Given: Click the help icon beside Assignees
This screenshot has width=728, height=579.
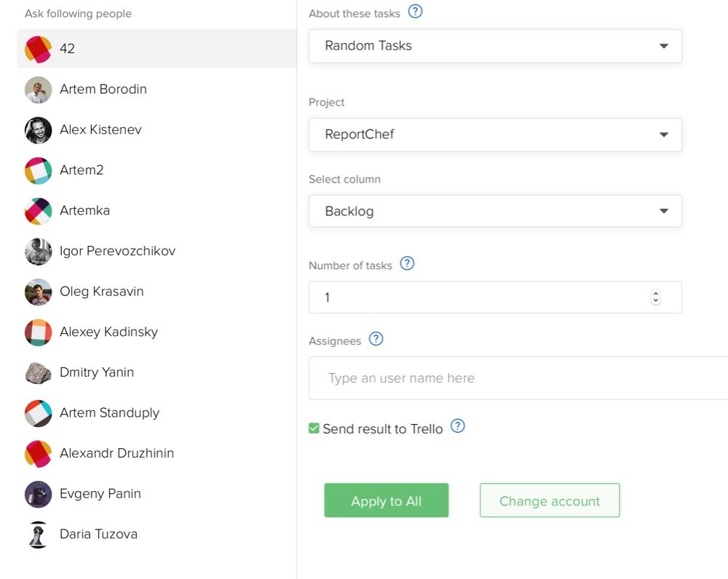Looking at the screenshot, I should (376, 339).
